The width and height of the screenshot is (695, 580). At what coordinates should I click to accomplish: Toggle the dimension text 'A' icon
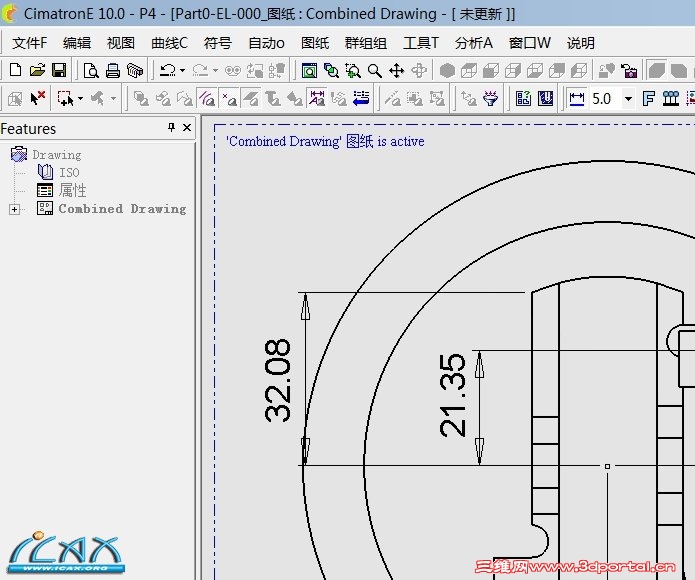click(317, 98)
